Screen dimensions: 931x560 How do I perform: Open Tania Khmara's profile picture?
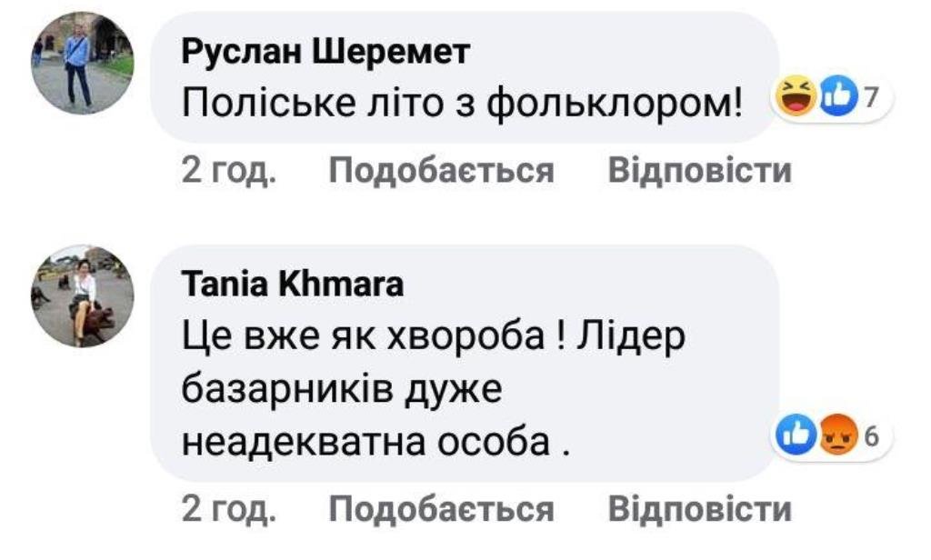click(x=83, y=297)
